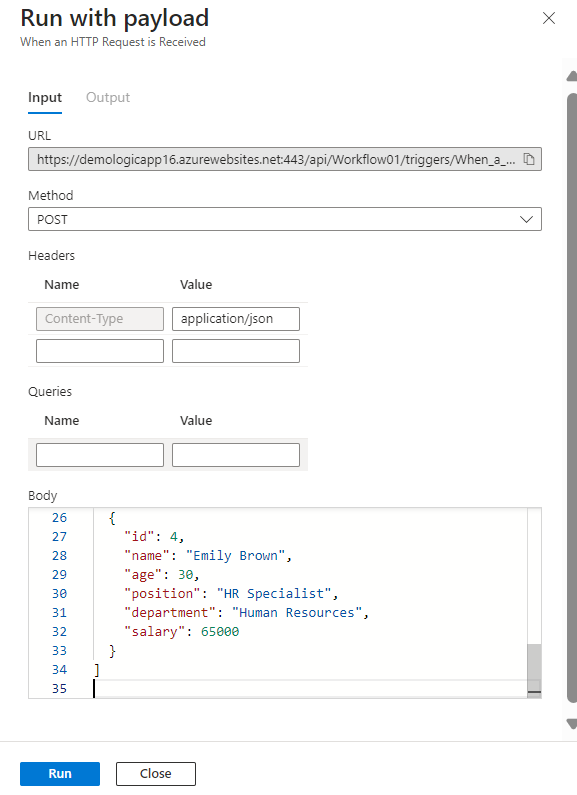Focus the empty second header value field
This screenshot has height=795, width=577.
236,351
